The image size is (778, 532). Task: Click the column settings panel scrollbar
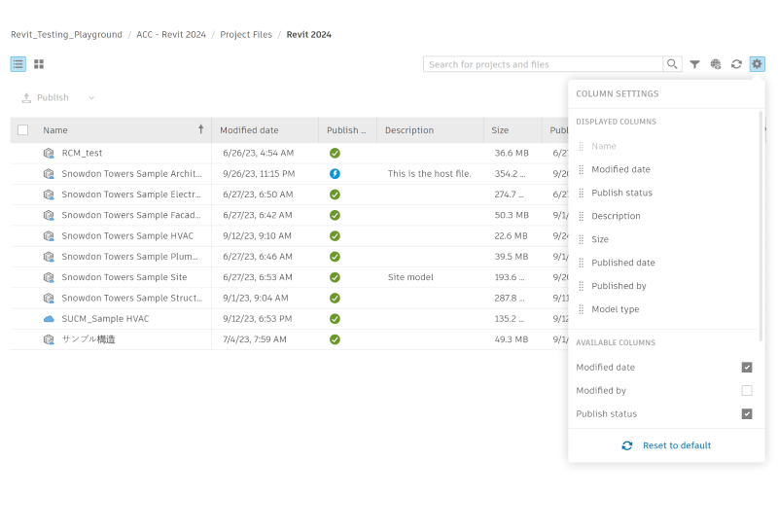[x=760, y=227]
